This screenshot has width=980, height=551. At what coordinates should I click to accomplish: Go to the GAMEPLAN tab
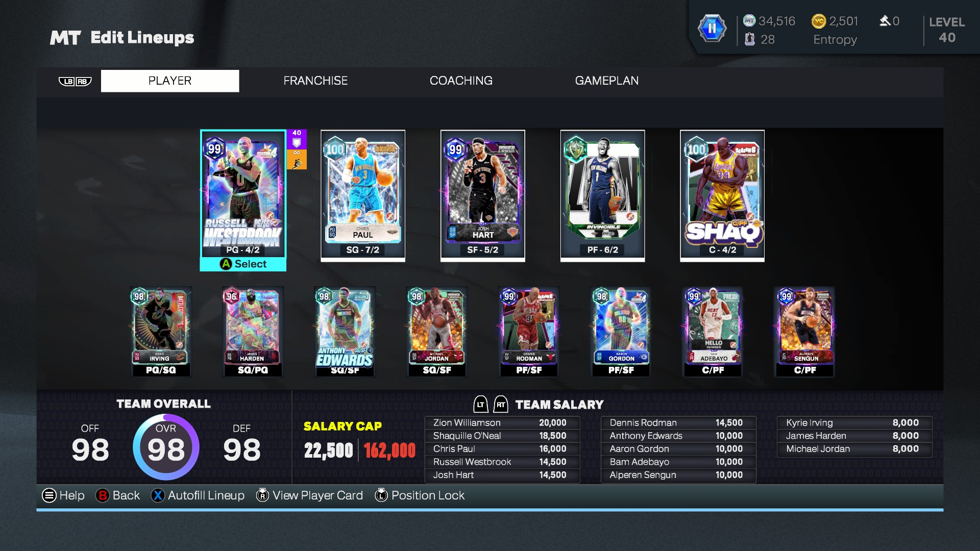coord(606,81)
